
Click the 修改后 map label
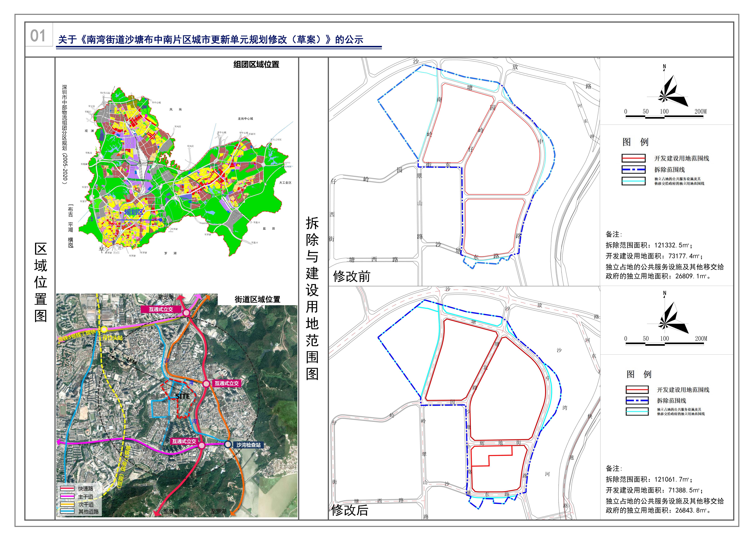(x=350, y=510)
